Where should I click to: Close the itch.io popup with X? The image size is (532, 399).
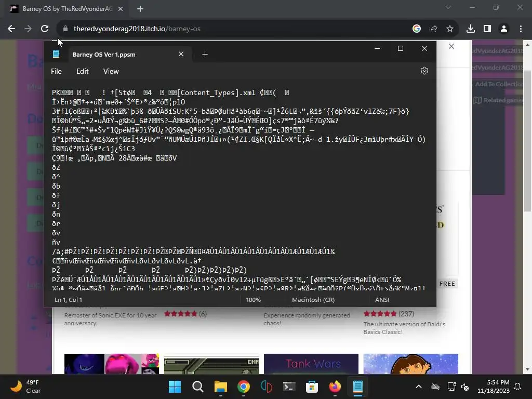[x=451, y=46]
